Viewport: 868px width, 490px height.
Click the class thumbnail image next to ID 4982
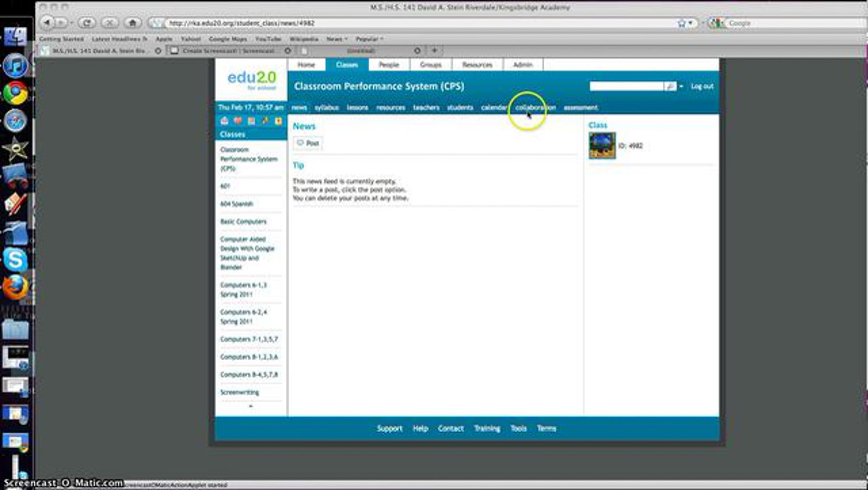pyautogui.click(x=602, y=145)
